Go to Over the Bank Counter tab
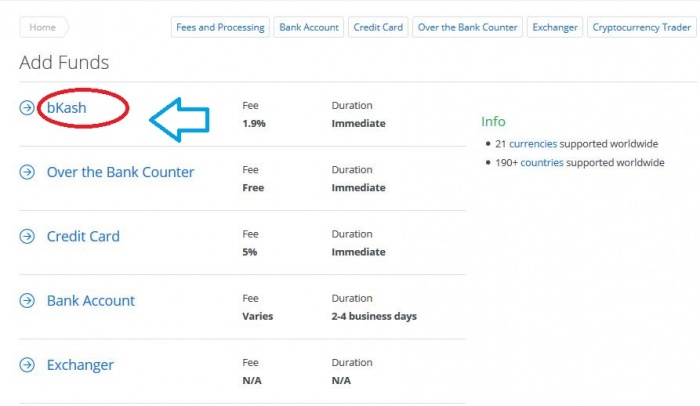The image size is (700, 406). [467, 27]
